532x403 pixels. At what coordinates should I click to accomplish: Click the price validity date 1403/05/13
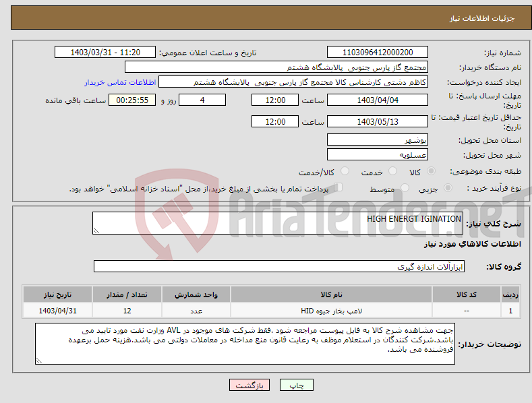pos(378,121)
